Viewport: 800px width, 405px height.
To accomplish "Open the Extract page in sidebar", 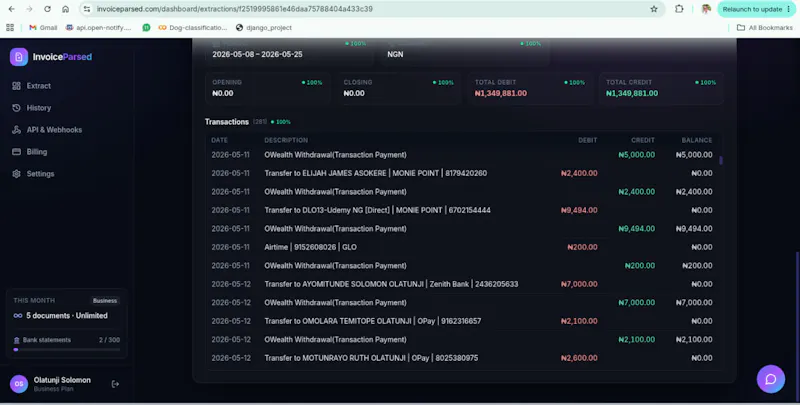I will (38, 86).
